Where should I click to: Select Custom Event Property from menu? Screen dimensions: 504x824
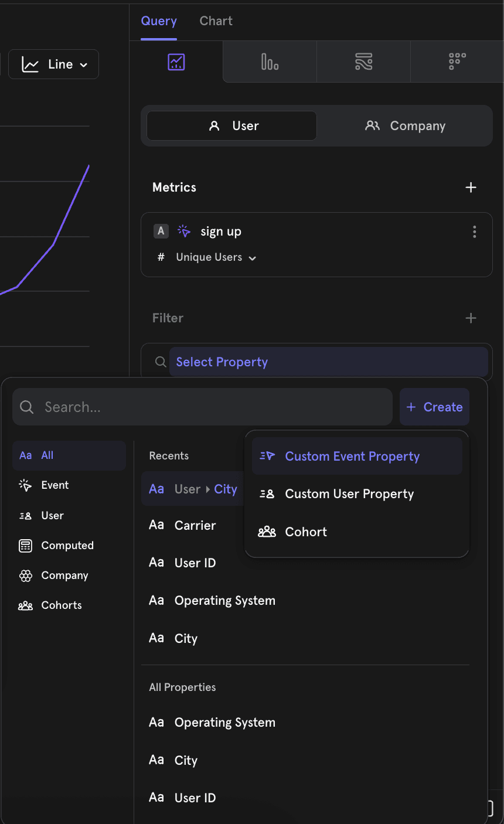pos(352,456)
